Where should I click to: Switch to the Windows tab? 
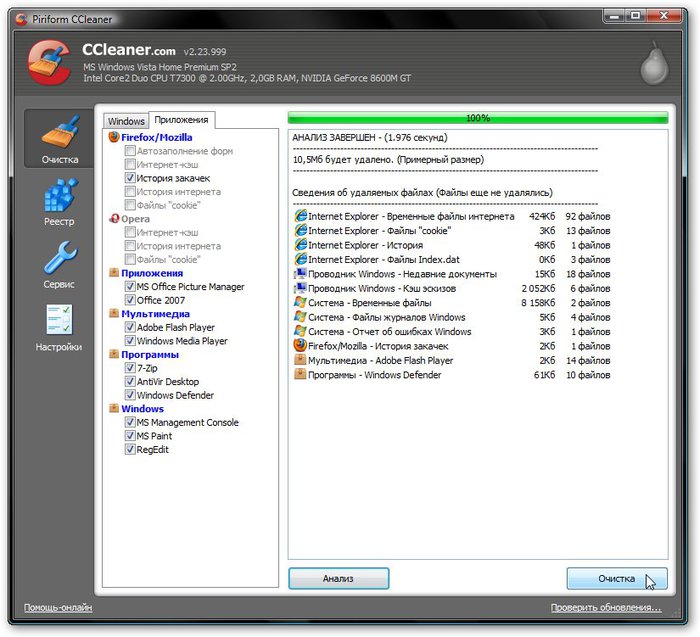pyautogui.click(x=126, y=121)
